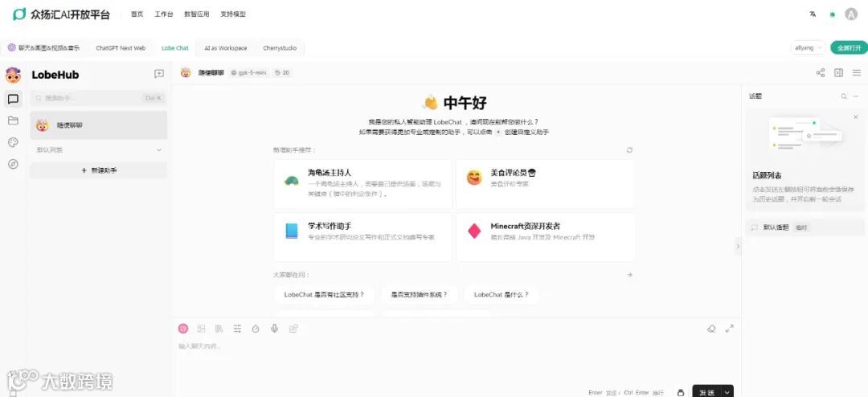This screenshot has width=868, height=397.
Task: Open the send options dropdown arrow
Action: click(727, 392)
